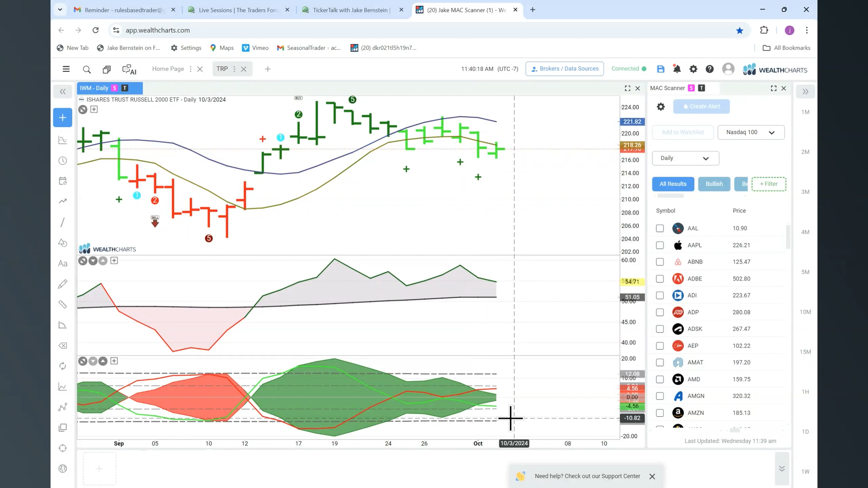The height and width of the screenshot is (488, 868).
Task: Switch to Live Sessions browser tab
Action: pos(239,10)
